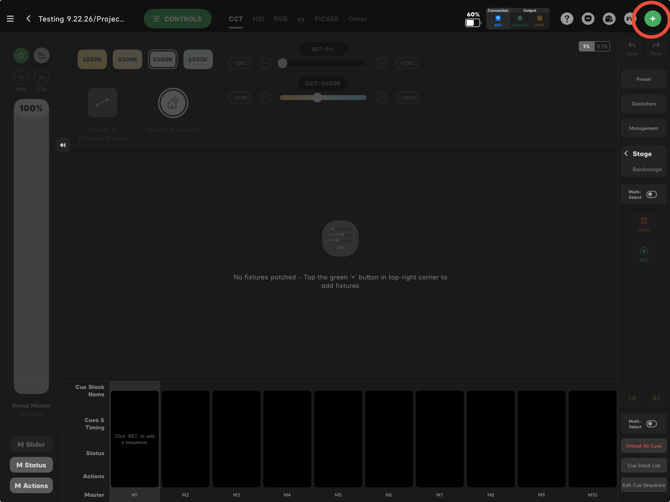The height and width of the screenshot is (502, 670).
Task: Click the Unload All Cues button
Action: tap(644, 446)
